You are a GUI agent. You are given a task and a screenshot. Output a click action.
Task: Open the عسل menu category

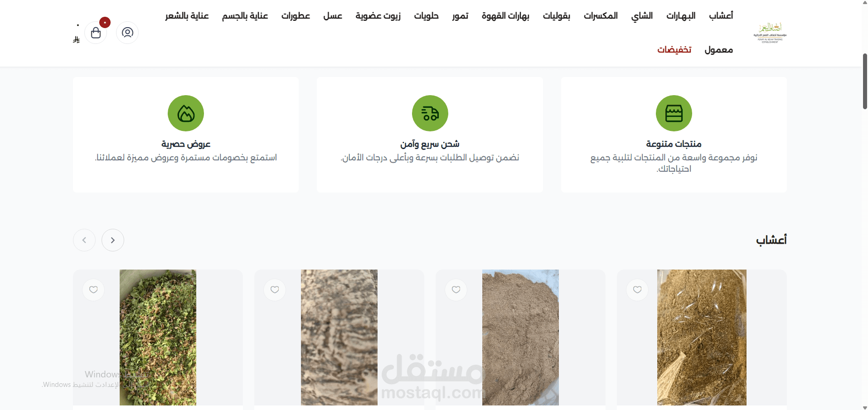333,16
